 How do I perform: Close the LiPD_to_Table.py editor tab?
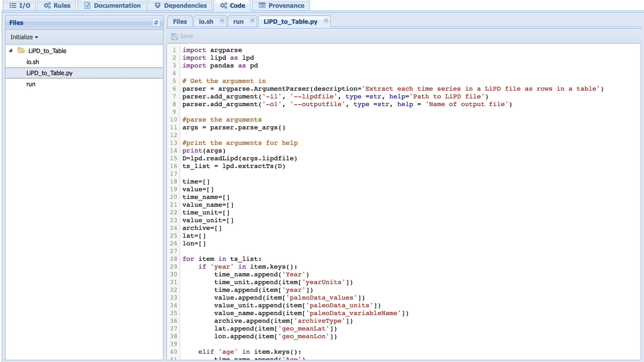click(326, 20)
